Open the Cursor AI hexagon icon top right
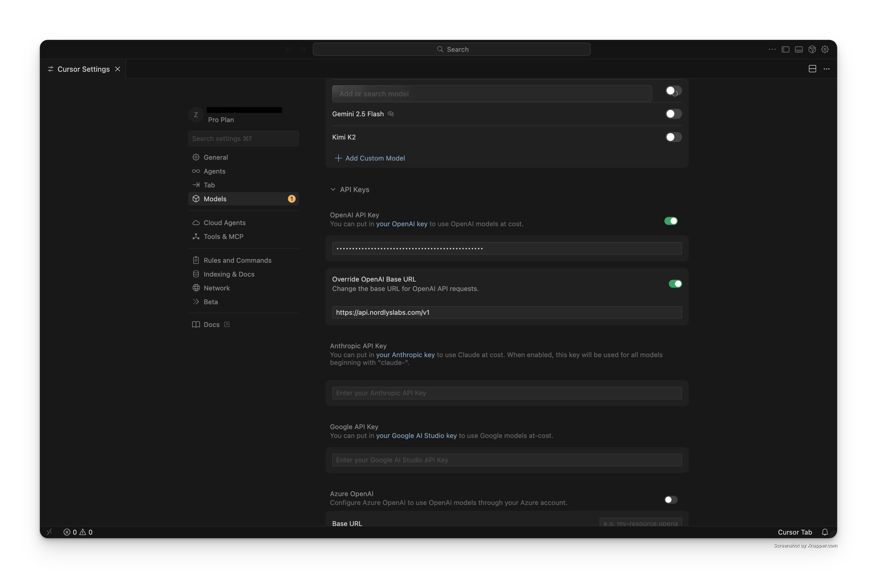Viewport: 877px width, 588px height. 812,49
